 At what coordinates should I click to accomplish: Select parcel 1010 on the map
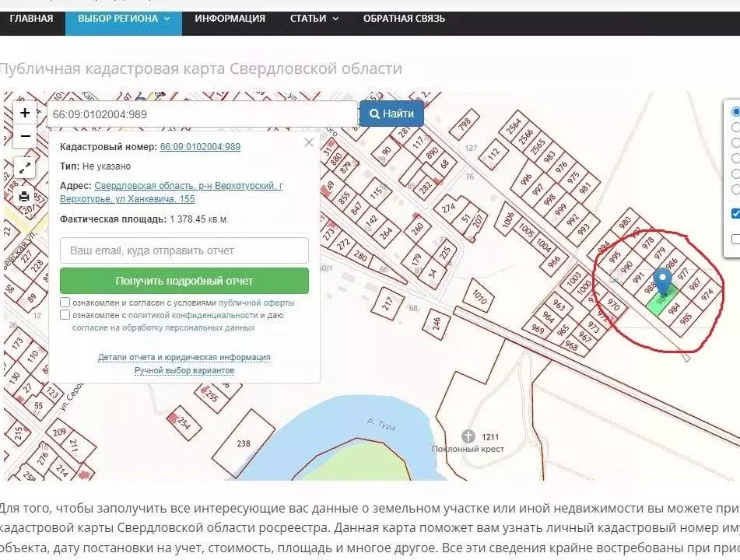(x=479, y=297)
